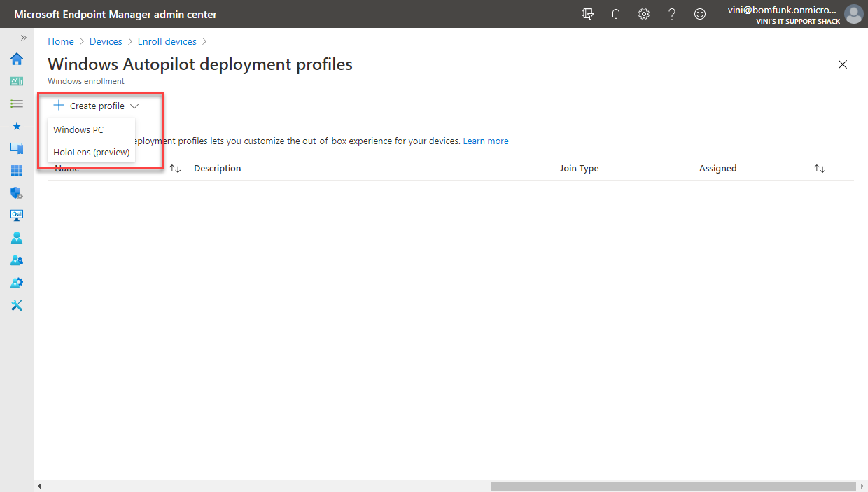Open the Help question mark icon
This screenshot has height=492, width=868.
pos(672,14)
